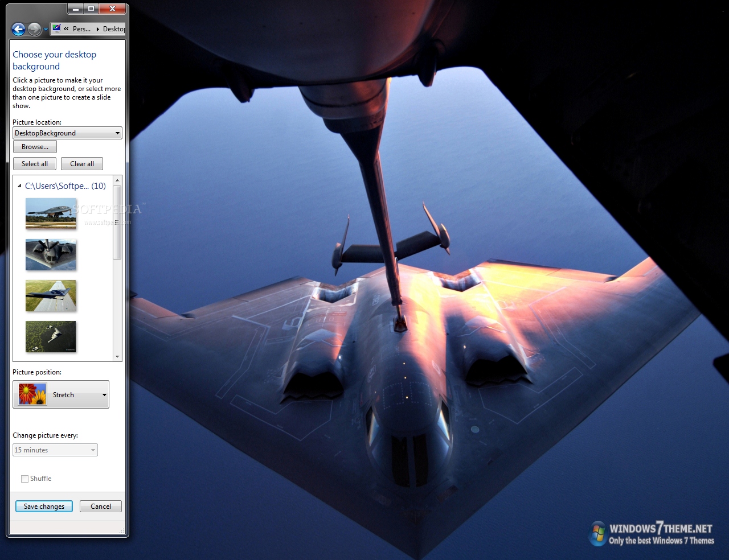Click the Personalization icon in address bar

tap(56, 28)
